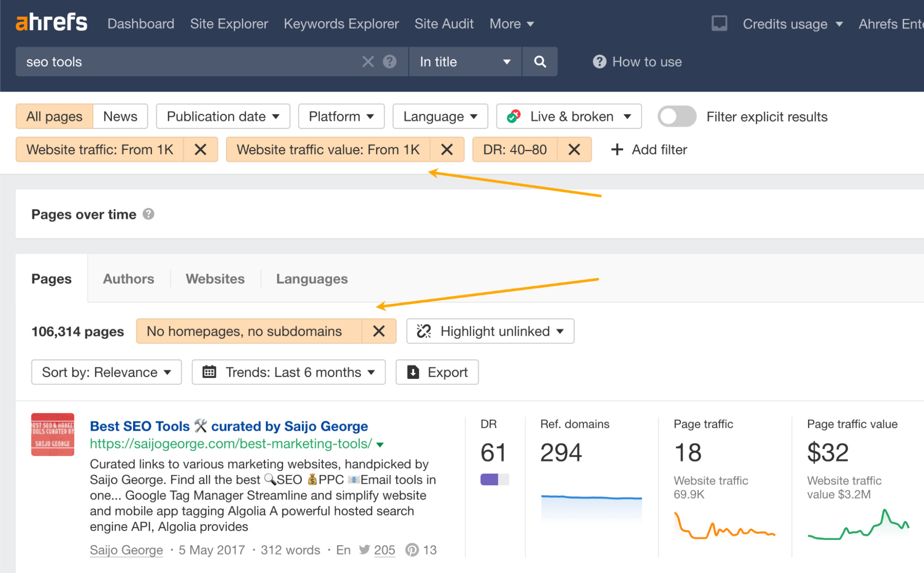Click the In title search type dropdown
Image resolution: width=924 pixels, height=573 pixels.
click(463, 62)
